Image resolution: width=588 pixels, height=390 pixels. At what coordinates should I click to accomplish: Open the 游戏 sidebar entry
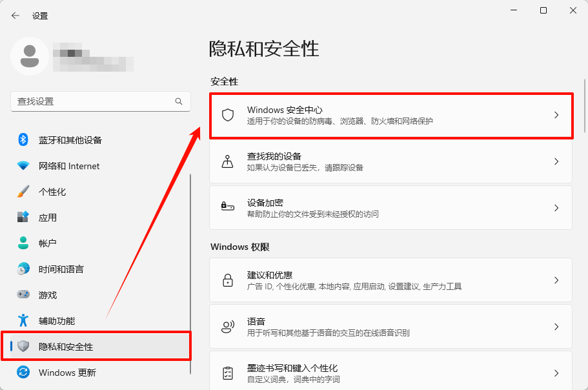click(101, 294)
